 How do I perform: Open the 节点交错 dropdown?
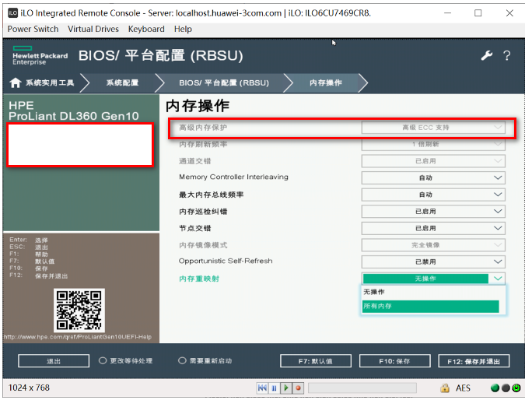click(433, 228)
